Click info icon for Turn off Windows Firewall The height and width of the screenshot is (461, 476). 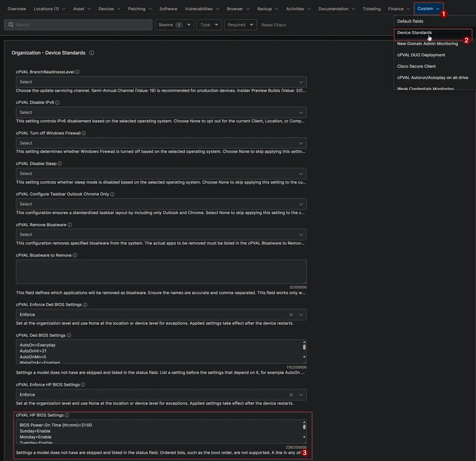(x=84, y=133)
